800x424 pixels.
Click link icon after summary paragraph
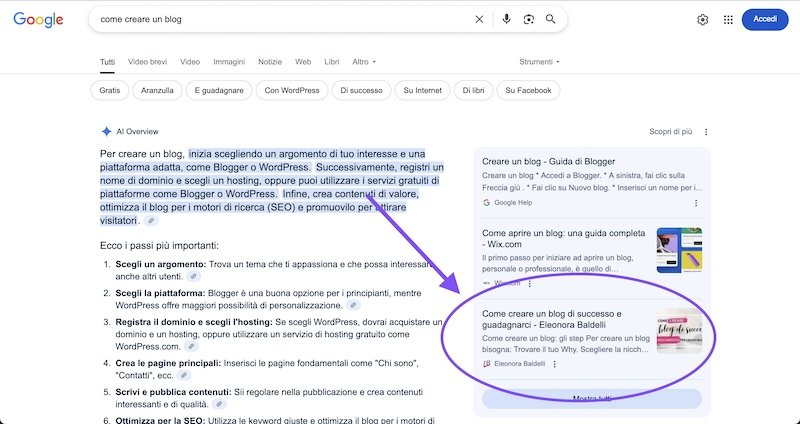pyautogui.click(x=152, y=221)
